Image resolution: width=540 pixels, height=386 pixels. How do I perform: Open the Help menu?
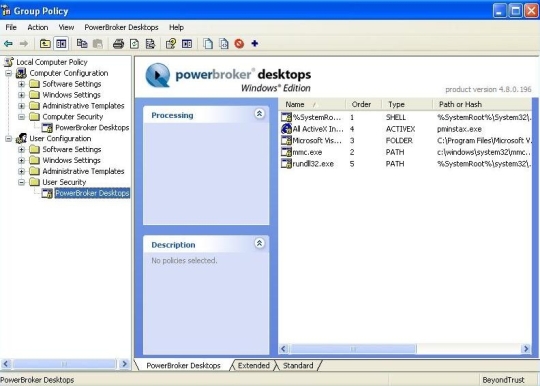tap(176, 27)
